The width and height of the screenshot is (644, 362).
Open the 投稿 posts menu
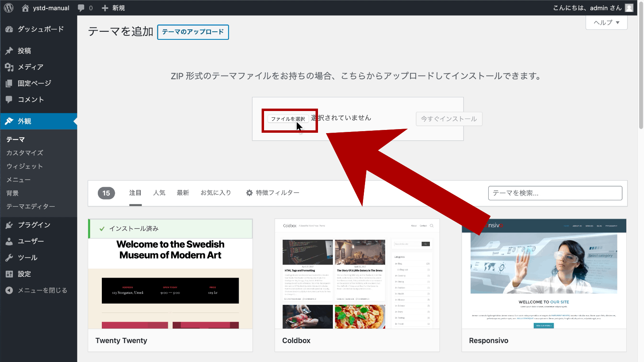click(x=39, y=51)
